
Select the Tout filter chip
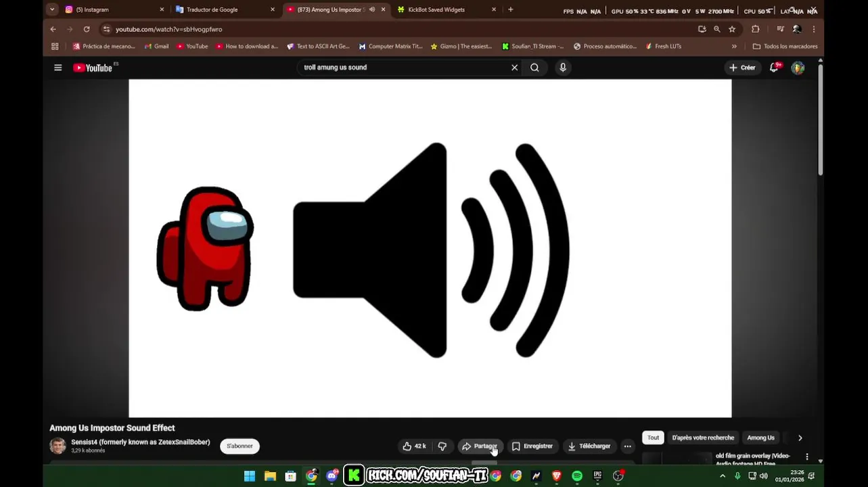pyautogui.click(x=653, y=438)
